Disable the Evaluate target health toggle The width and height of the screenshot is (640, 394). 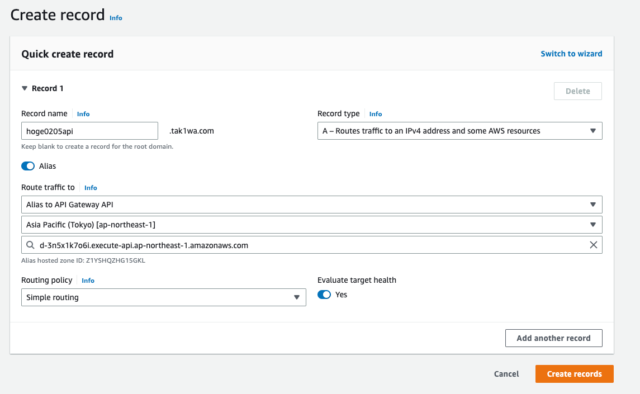(324, 294)
